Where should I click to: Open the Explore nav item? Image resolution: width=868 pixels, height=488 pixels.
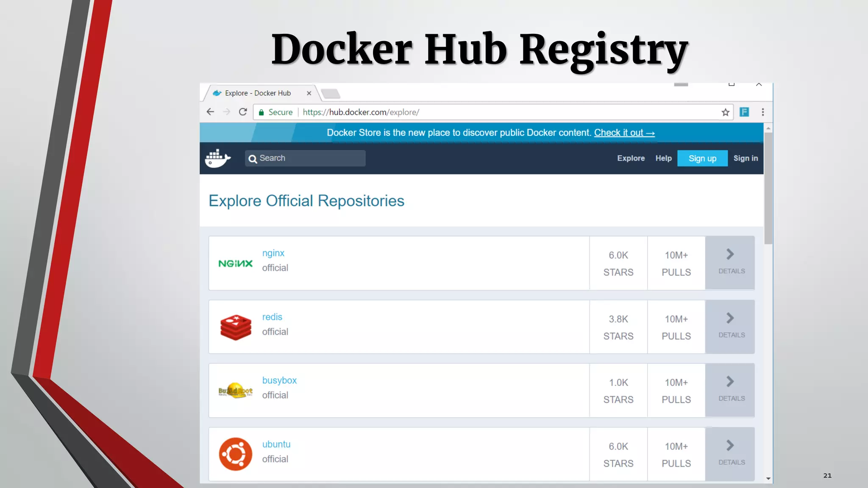tap(631, 158)
